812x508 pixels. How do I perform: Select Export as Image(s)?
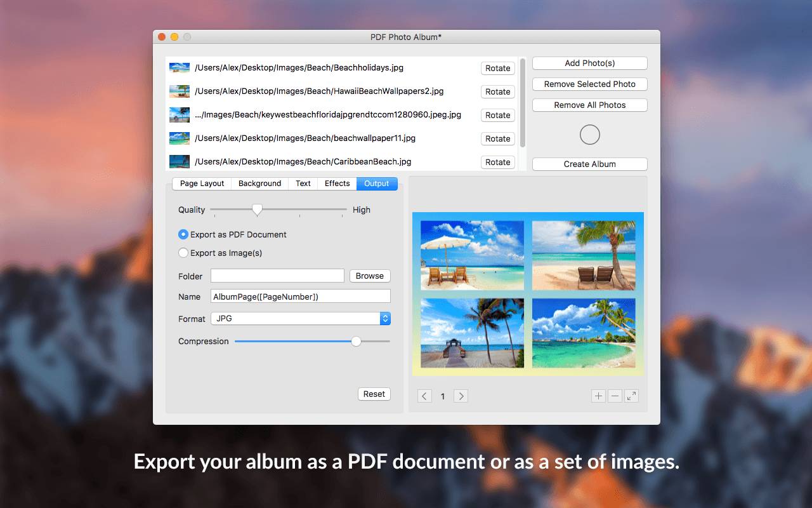(183, 253)
